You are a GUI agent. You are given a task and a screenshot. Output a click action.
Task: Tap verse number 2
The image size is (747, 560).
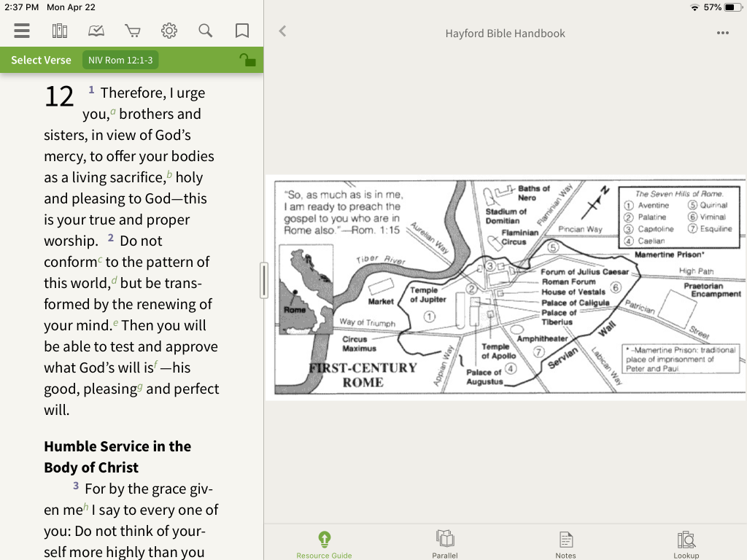(x=111, y=238)
